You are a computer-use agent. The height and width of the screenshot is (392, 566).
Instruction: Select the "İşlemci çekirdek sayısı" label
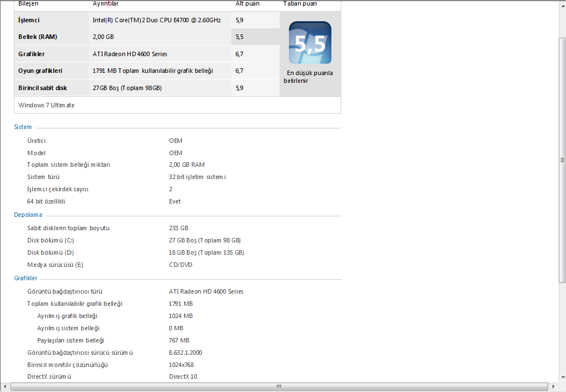click(58, 190)
